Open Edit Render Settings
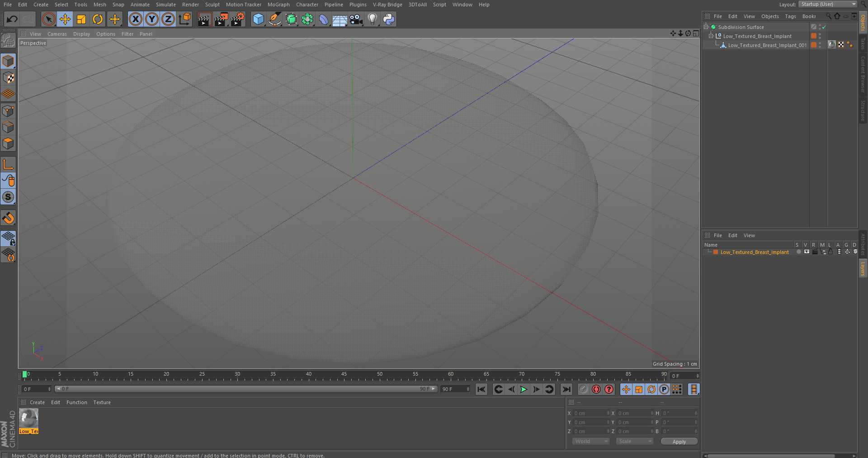 (x=238, y=19)
